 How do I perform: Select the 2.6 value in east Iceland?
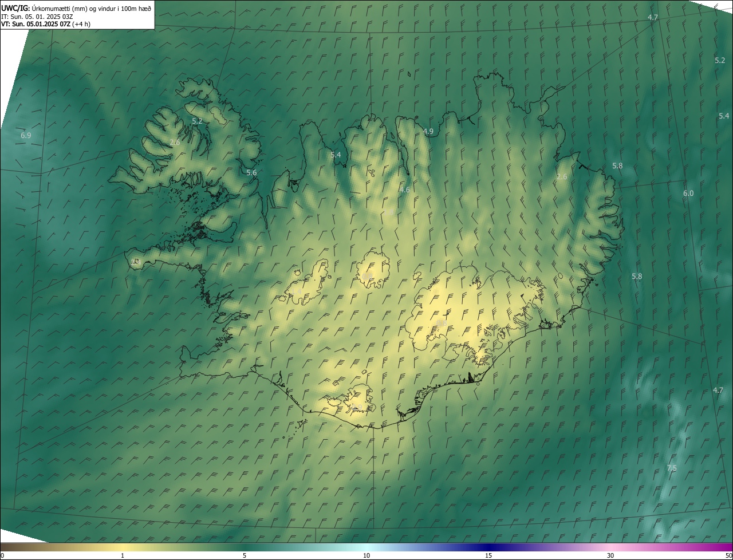[x=562, y=177]
